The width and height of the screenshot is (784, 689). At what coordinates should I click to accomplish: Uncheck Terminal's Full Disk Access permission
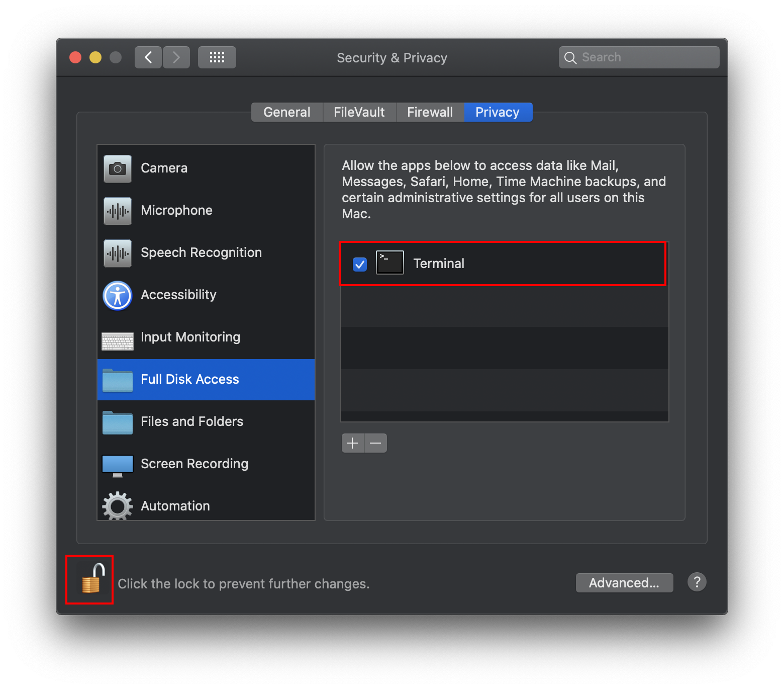coord(359,264)
